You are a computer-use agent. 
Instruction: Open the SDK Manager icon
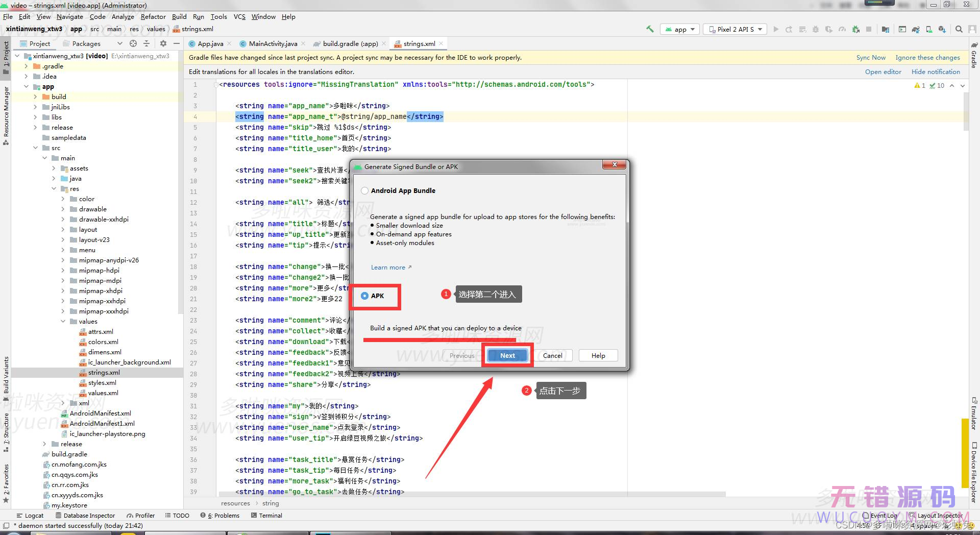click(x=942, y=29)
